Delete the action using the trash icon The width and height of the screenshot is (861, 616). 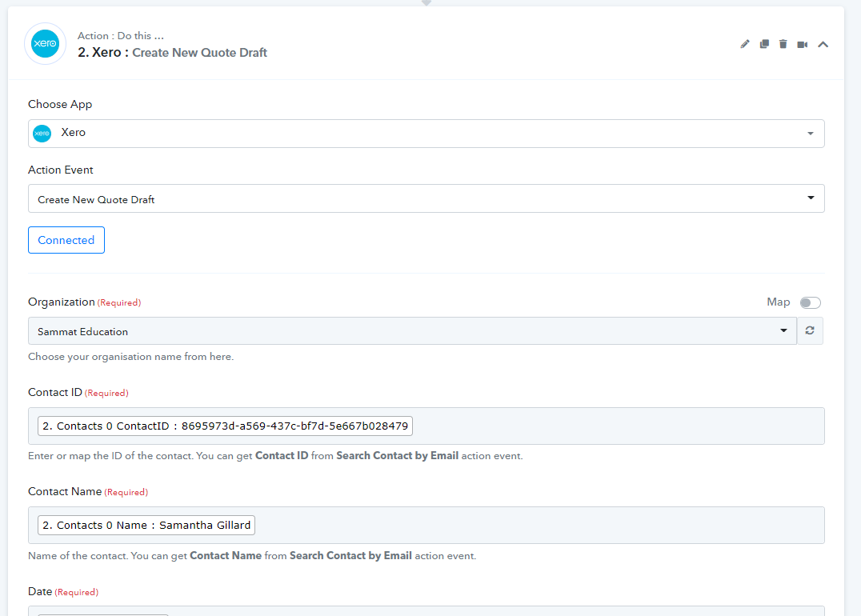783,44
